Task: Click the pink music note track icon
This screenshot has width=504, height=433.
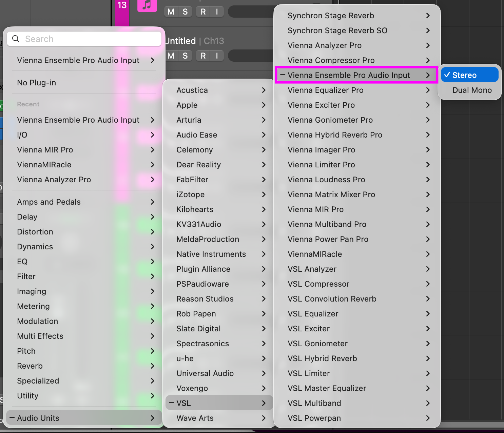Action: 147,5
